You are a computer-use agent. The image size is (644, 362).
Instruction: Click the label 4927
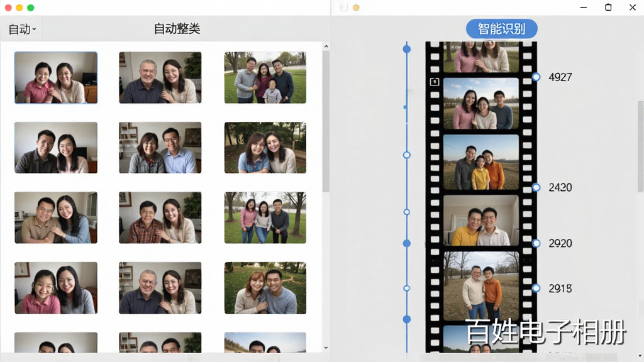(x=560, y=77)
